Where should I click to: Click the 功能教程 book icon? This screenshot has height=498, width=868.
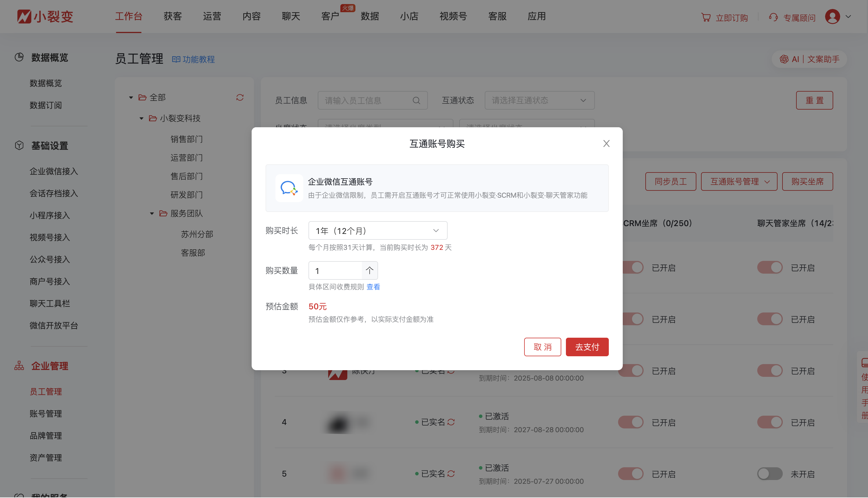point(176,59)
